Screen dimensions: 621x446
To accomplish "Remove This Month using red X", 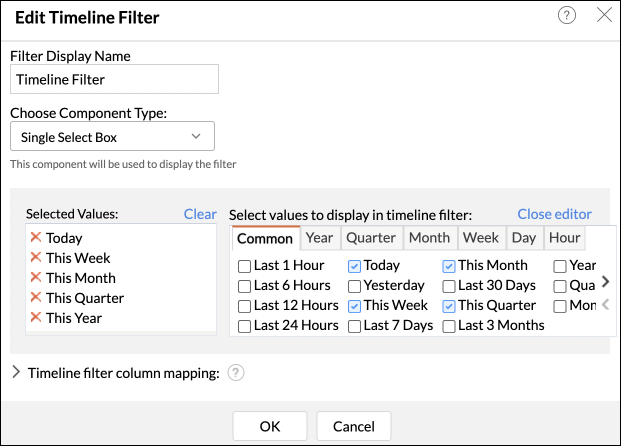I will [36, 278].
